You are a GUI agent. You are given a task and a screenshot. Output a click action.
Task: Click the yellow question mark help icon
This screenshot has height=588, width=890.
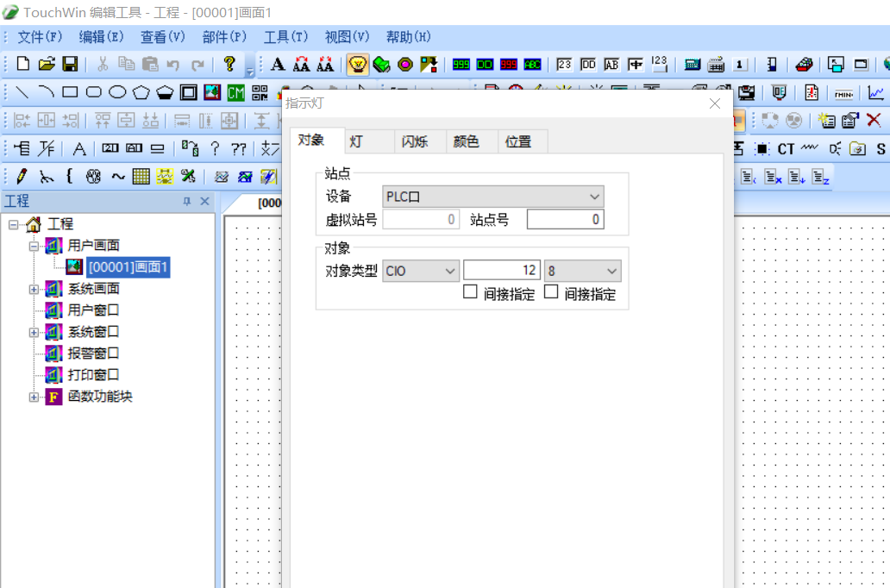tap(229, 65)
